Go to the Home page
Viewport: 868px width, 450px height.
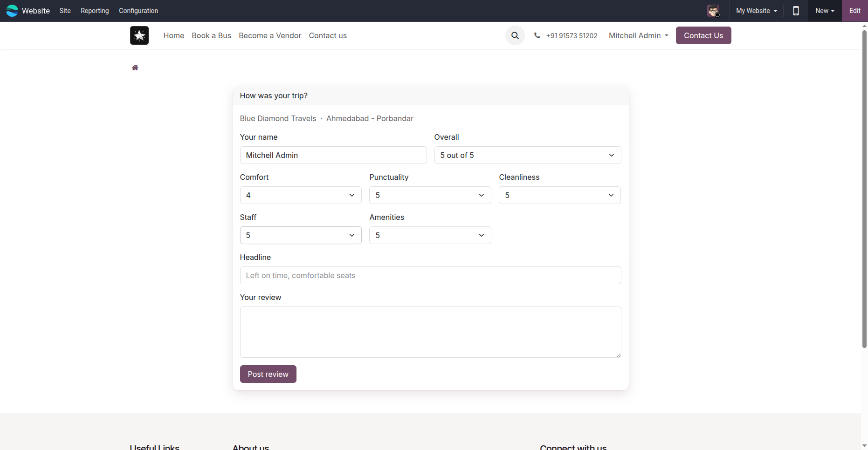[174, 36]
